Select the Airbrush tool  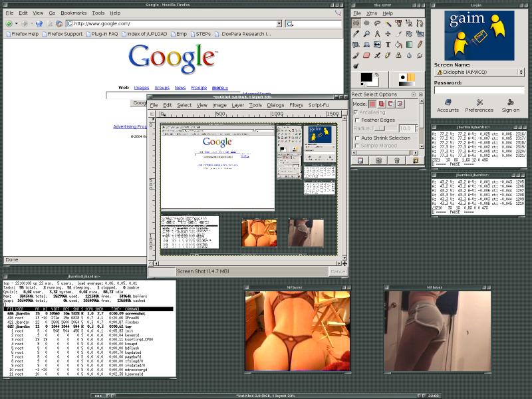pyautogui.click(x=377, y=55)
